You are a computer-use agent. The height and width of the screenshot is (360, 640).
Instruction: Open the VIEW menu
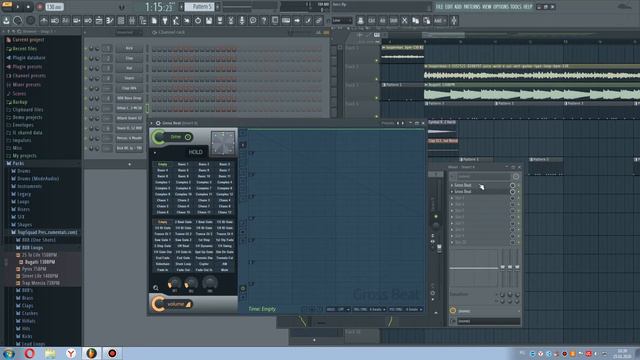tap(487, 7)
